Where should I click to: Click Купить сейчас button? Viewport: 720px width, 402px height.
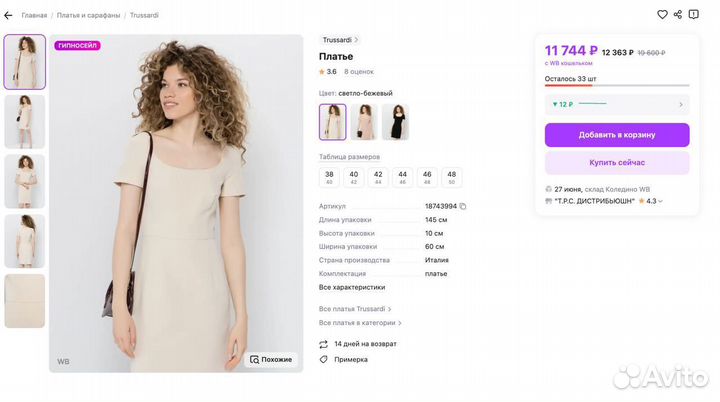[617, 162]
